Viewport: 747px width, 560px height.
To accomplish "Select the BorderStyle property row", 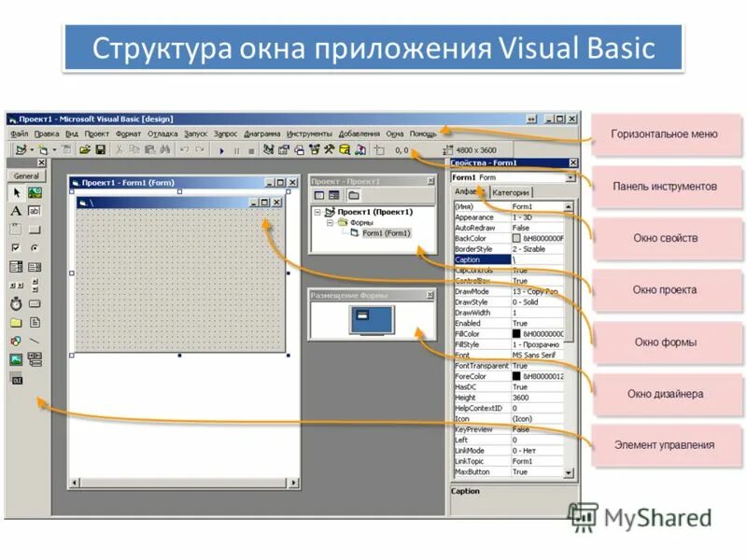I will (x=509, y=249).
